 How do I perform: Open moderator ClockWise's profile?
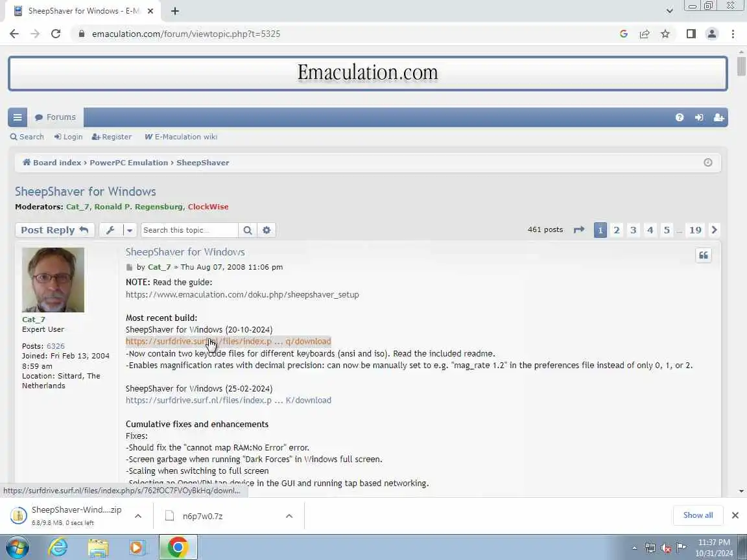(208, 207)
